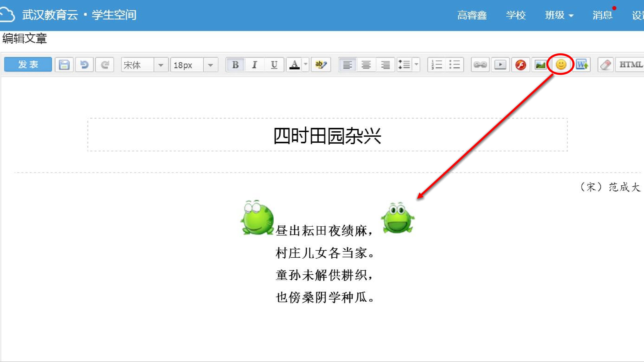The image size is (644, 362).
Task: Insert Flash animation icon
Action: (x=521, y=65)
